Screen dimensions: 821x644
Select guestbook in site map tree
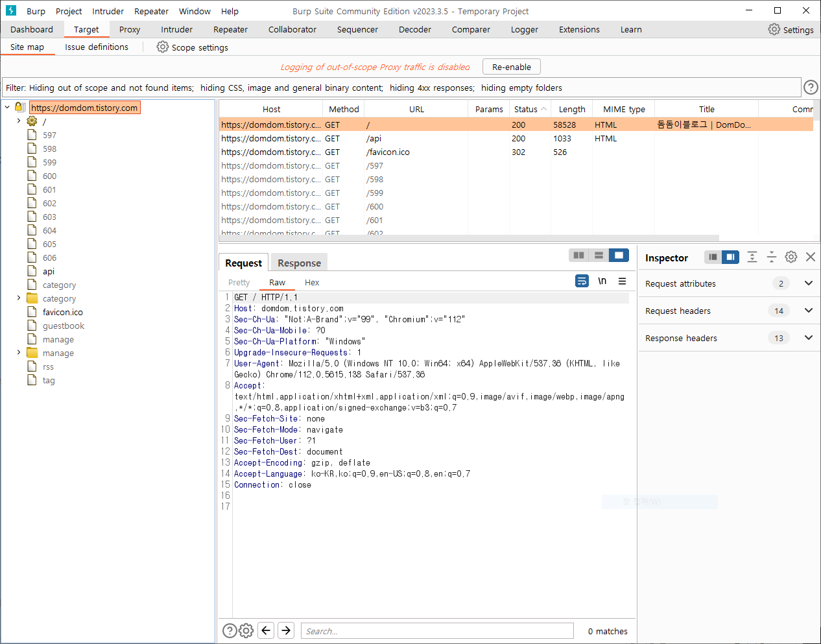(x=64, y=326)
